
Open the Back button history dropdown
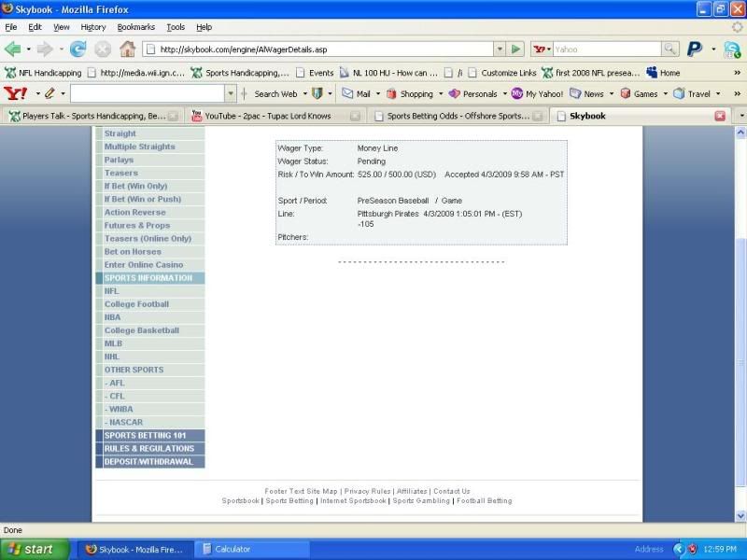click(29, 49)
